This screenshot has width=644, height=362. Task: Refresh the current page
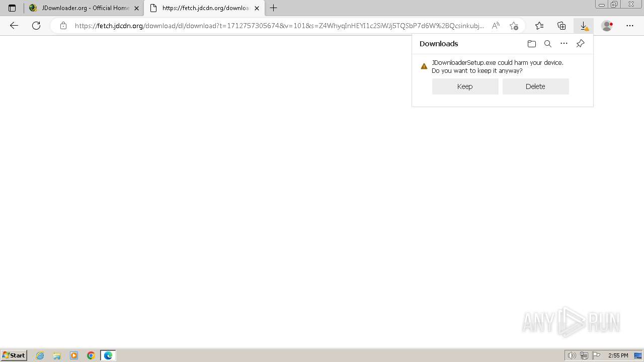pyautogui.click(x=36, y=26)
